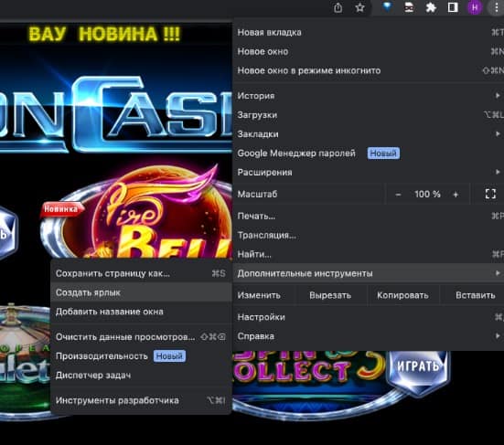Open Загрузки from menu
The width and height of the screenshot is (504, 445).
coord(369,115)
